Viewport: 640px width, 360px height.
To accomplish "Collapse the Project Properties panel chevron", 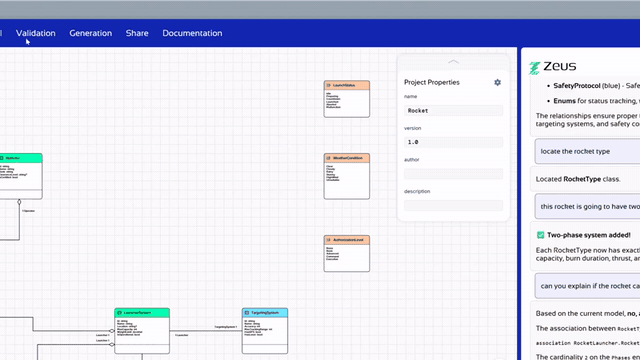I will 453,62.
